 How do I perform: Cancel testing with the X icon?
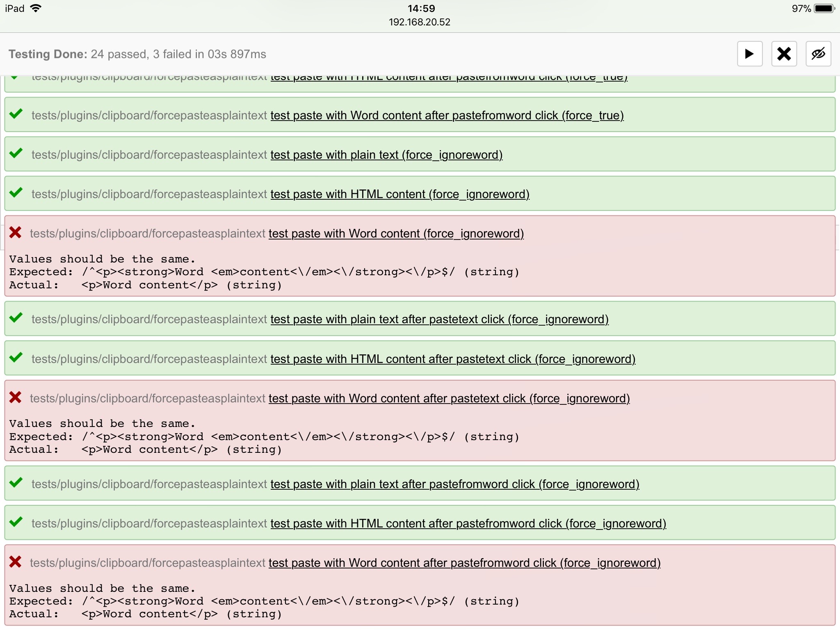(x=783, y=54)
